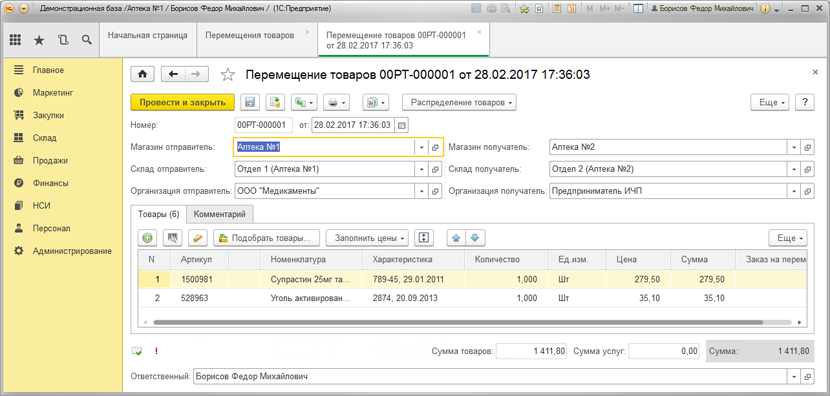Open calculator icon in title bar
830x396 pixels.
click(555, 8)
